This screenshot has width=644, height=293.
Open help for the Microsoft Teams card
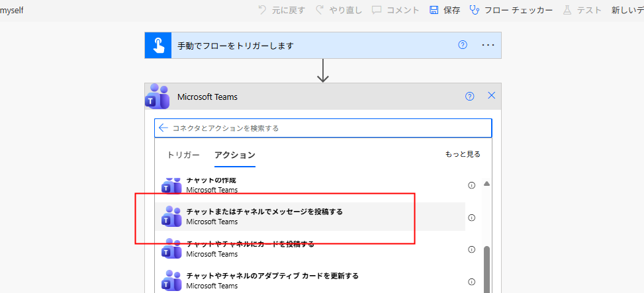tap(469, 96)
